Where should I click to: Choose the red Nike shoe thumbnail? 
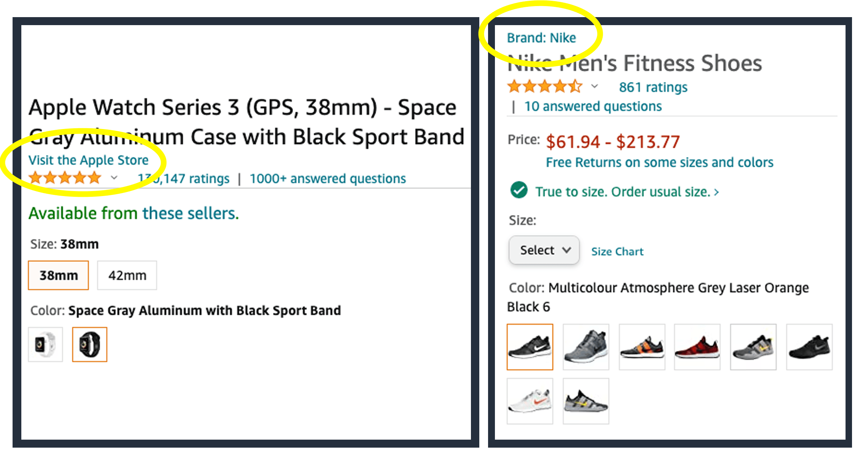(697, 347)
